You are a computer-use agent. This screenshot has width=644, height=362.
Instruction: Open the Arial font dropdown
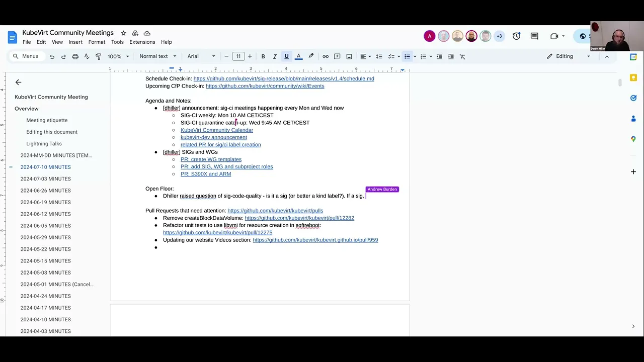[x=201, y=56]
